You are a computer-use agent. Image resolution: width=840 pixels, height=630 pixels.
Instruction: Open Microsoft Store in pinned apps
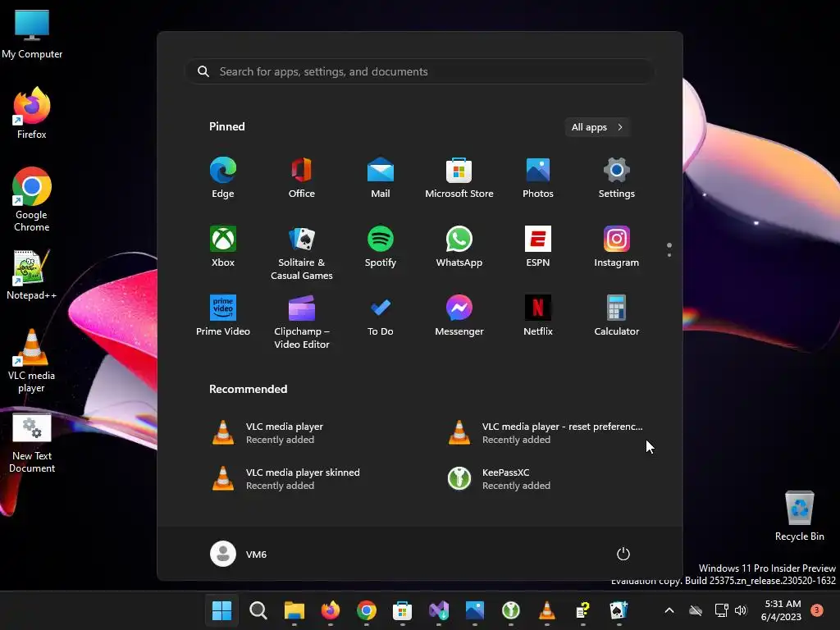[459, 178]
